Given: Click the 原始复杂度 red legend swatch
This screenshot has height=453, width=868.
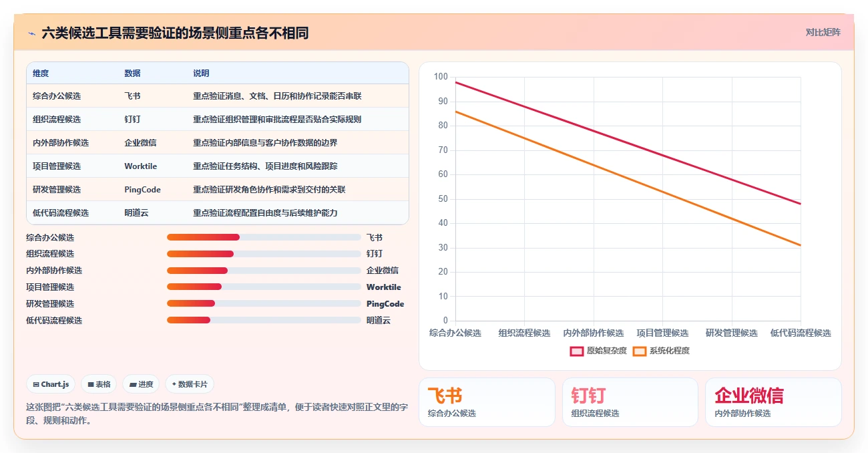Looking at the screenshot, I should pyautogui.click(x=577, y=351).
